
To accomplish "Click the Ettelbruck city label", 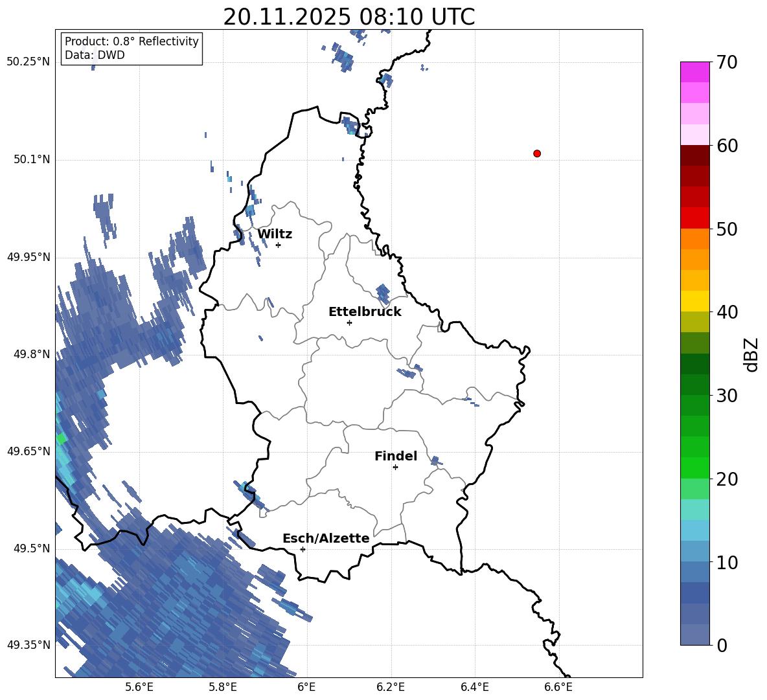I will (x=365, y=312).
